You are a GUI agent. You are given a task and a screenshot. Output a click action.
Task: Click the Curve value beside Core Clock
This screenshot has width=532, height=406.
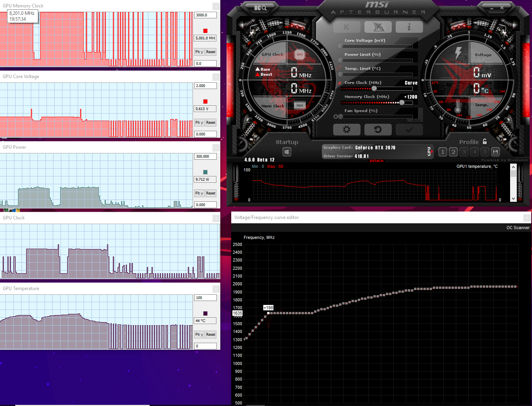[x=411, y=83]
